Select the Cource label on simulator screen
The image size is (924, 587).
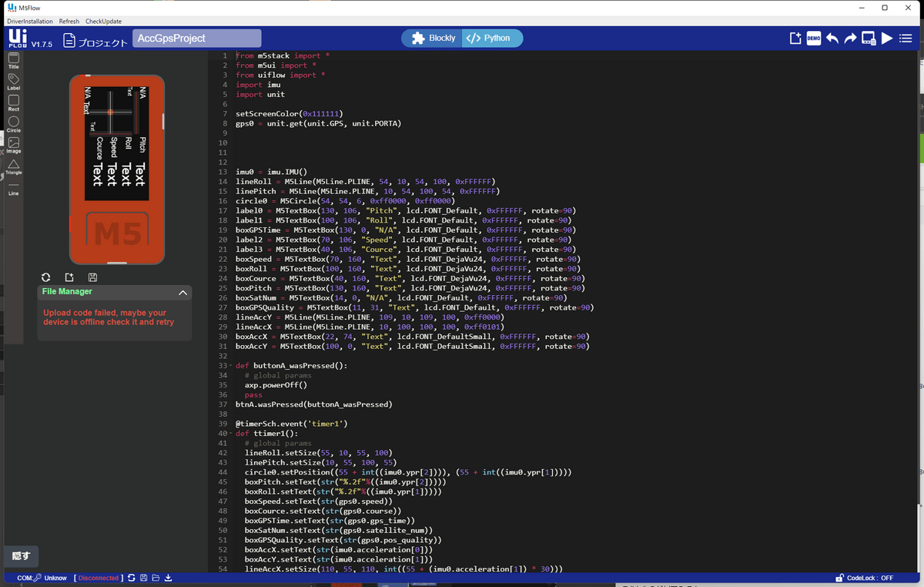(x=99, y=149)
